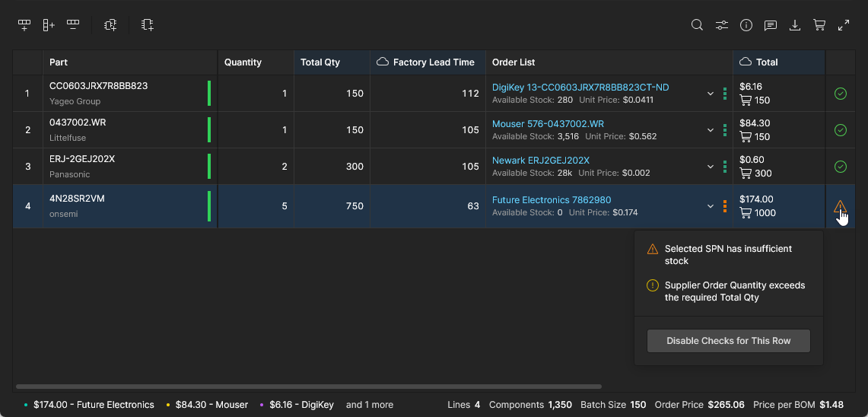Open the filter sliders settings
Screen dimensions: 868x417
[x=722, y=25]
